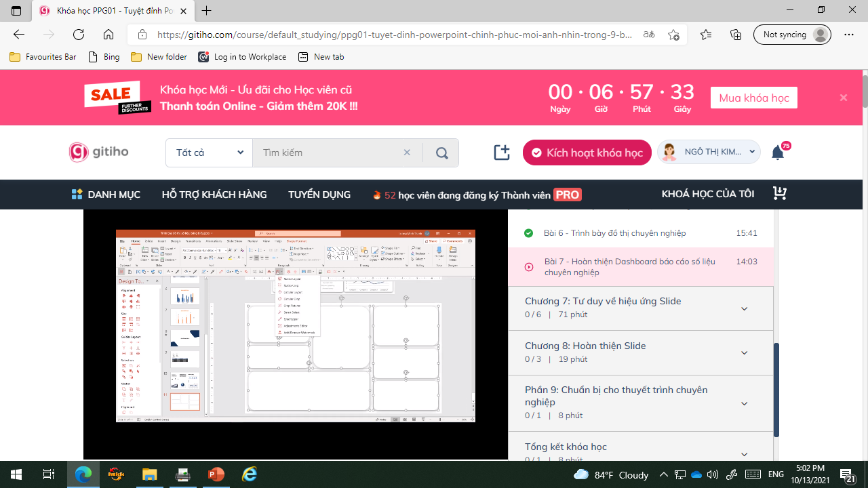Click the green check beside Bài 6
868x488 pixels.
[x=528, y=233]
